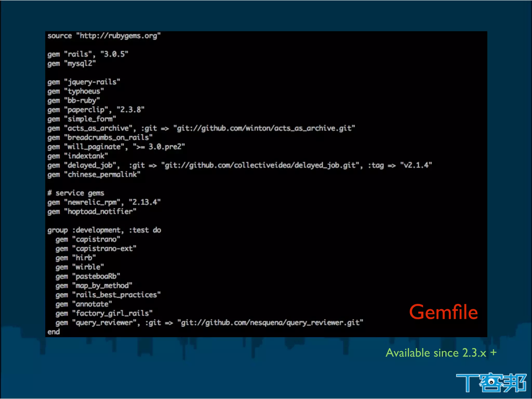Click the gem "mysql2" line
This screenshot has height=399, width=532.
[72, 64]
